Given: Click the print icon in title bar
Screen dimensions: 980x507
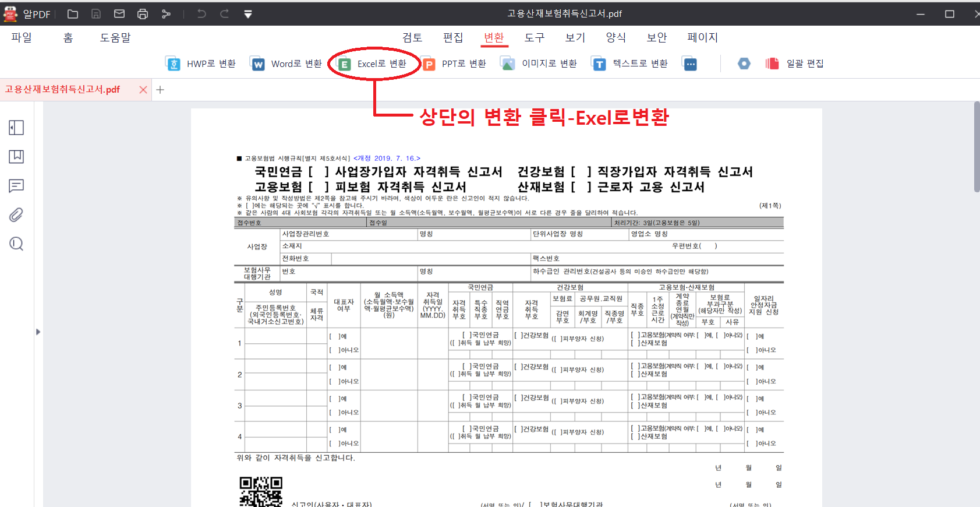Looking at the screenshot, I should pyautogui.click(x=143, y=13).
